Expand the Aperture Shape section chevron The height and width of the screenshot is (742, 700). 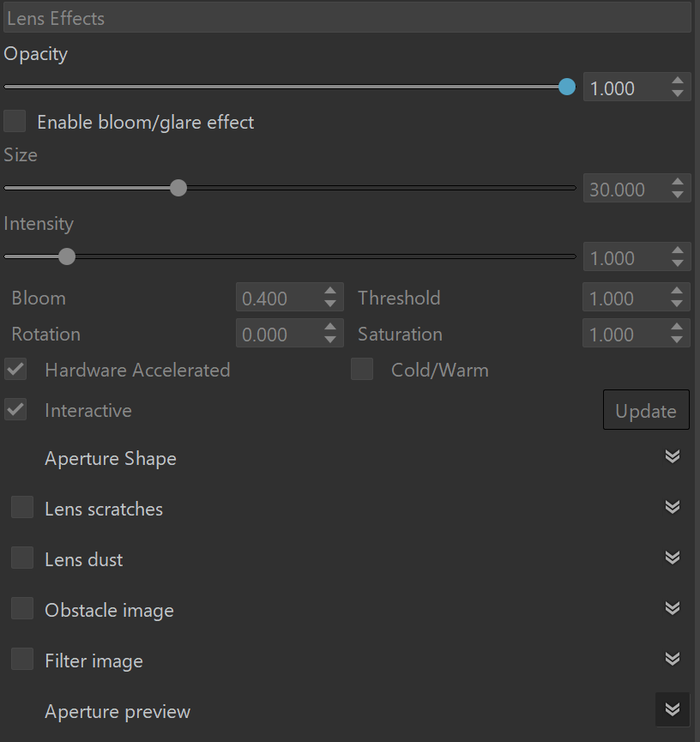[x=672, y=456]
